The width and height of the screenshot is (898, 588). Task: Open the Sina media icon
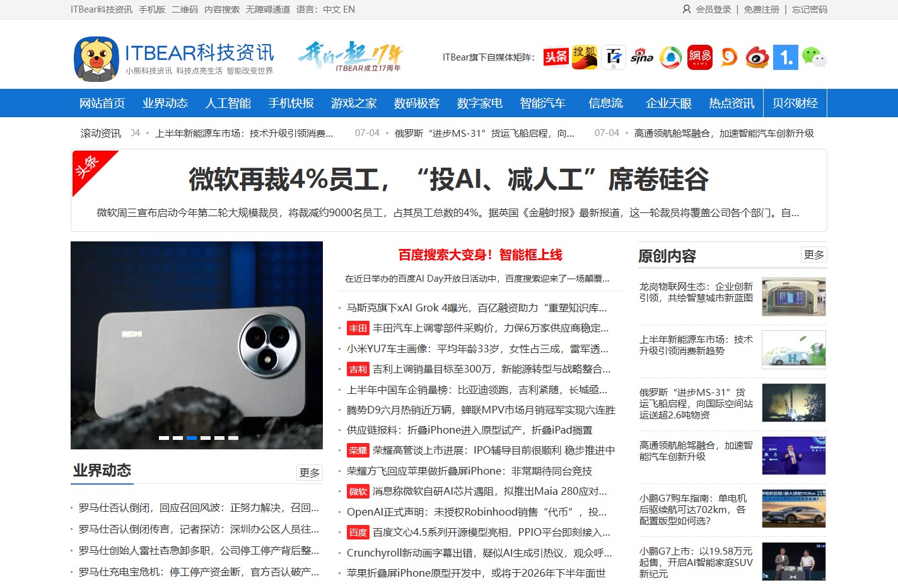tap(642, 57)
